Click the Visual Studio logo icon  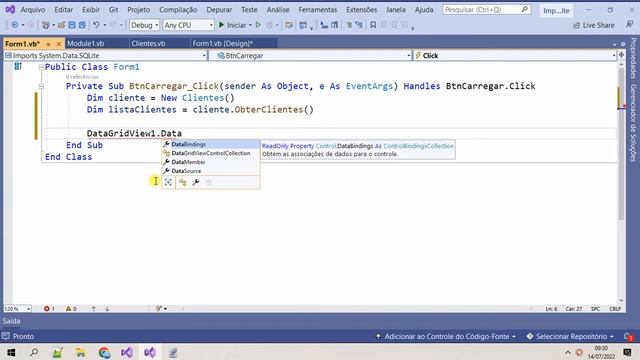(10, 9)
